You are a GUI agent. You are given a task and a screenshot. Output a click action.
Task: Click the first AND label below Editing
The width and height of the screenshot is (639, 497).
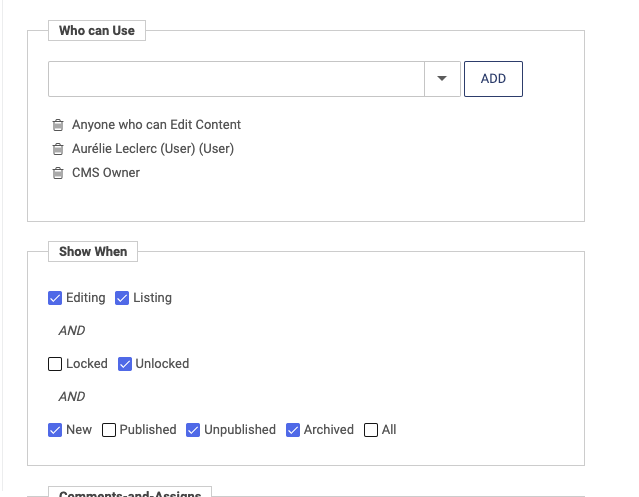72,330
